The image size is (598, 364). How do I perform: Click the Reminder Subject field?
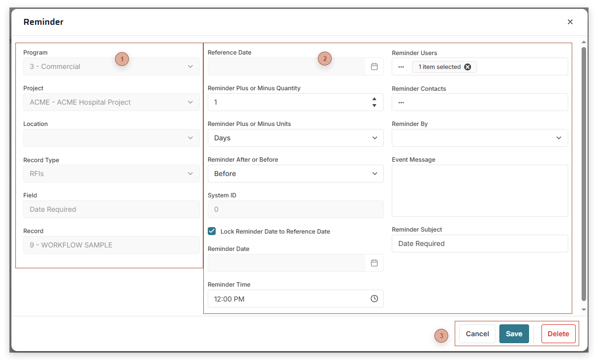pyautogui.click(x=479, y=243)
